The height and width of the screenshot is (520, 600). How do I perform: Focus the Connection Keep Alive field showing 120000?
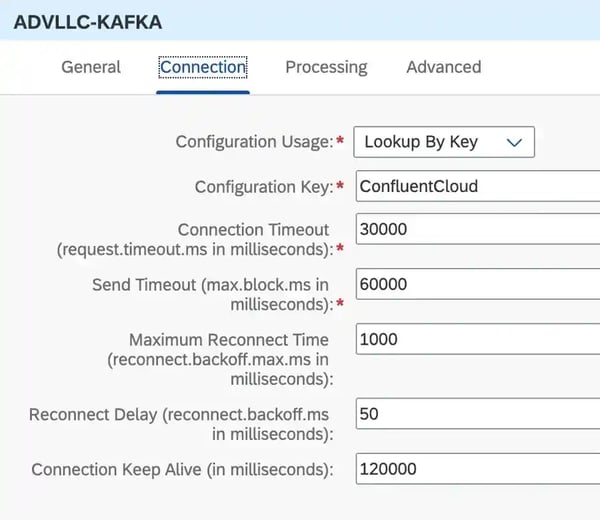tap(477, 469)
